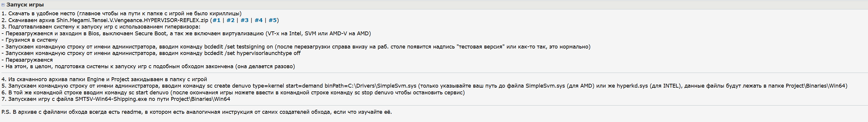Click the "Грузимся в систему" line
This screenshot has height=122, width=868.
(x=31, y=40)
